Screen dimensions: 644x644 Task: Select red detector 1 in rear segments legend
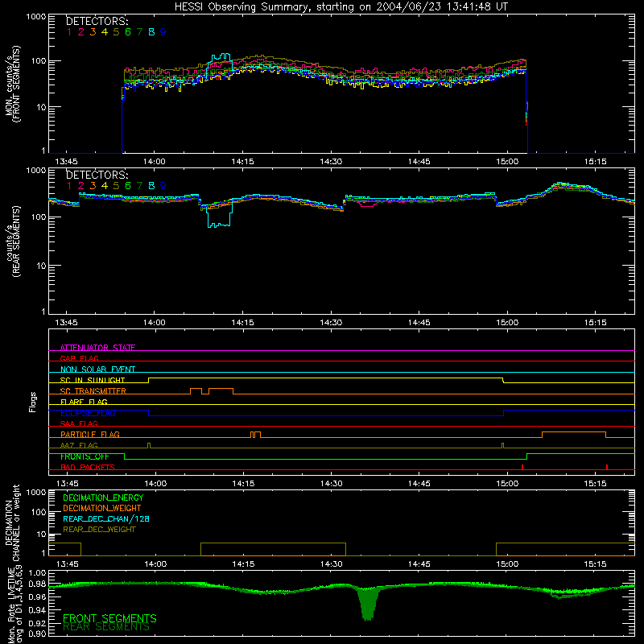pos(69,186)
